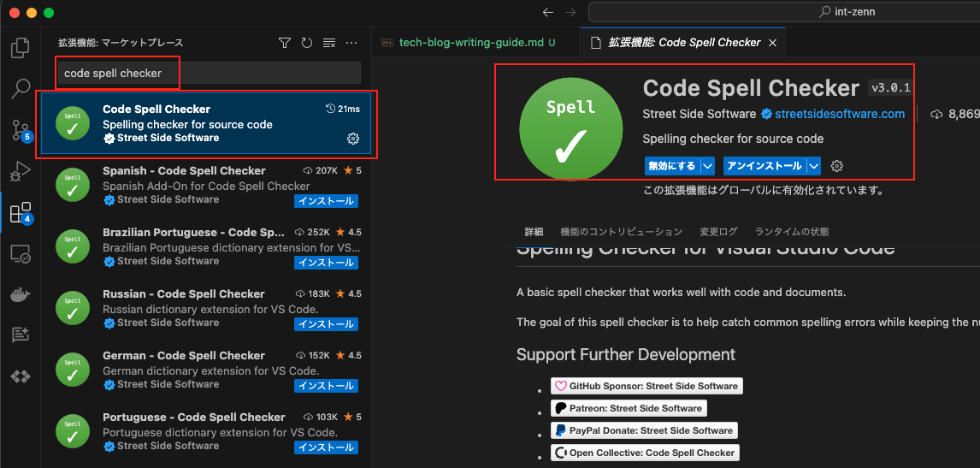Image resolution: width=980 pixels, height=468 pixels.
Task: Close the Code Spell Checker extension tab
Action: click(x=772, y=43)
